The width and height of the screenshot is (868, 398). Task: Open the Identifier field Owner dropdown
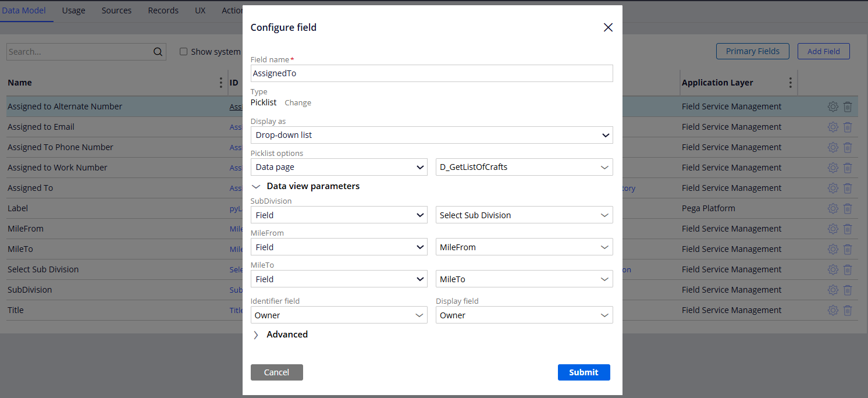[x=339, y=315]
